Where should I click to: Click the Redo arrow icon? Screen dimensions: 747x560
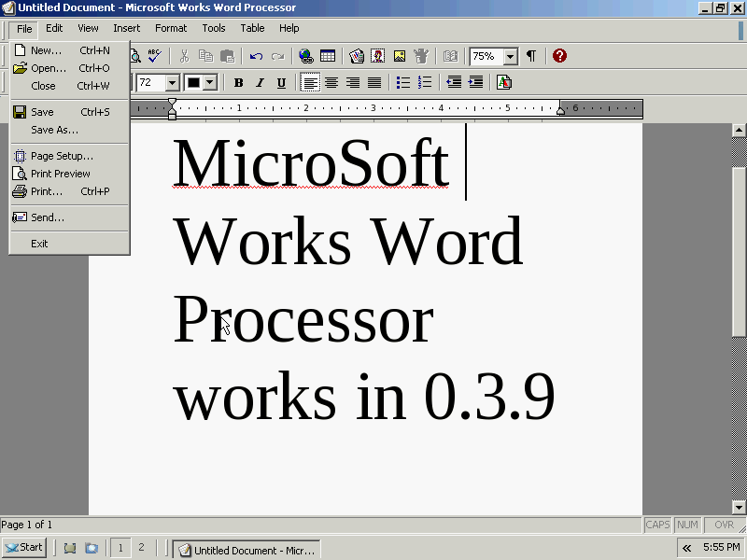point(277,56)
